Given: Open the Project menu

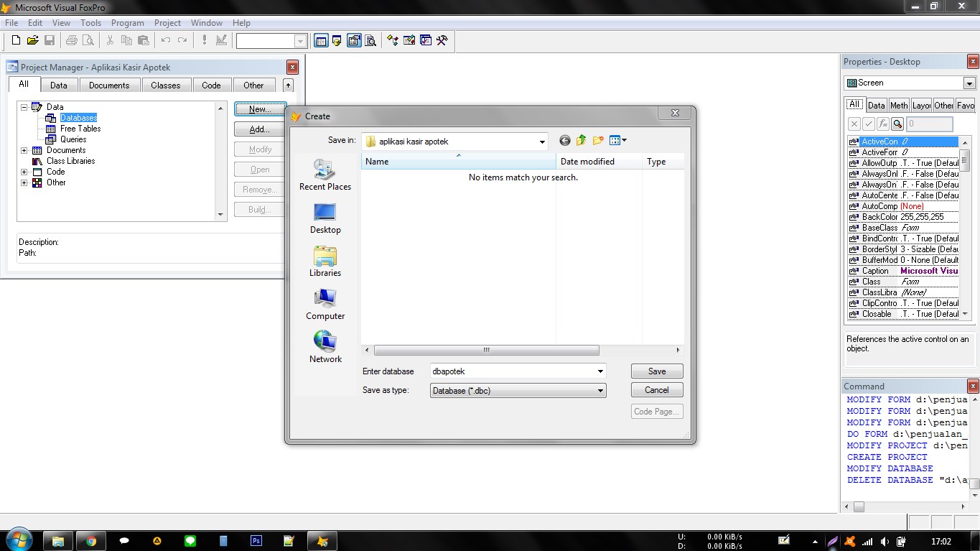Looking at the screenshot, I should (167, 23).
